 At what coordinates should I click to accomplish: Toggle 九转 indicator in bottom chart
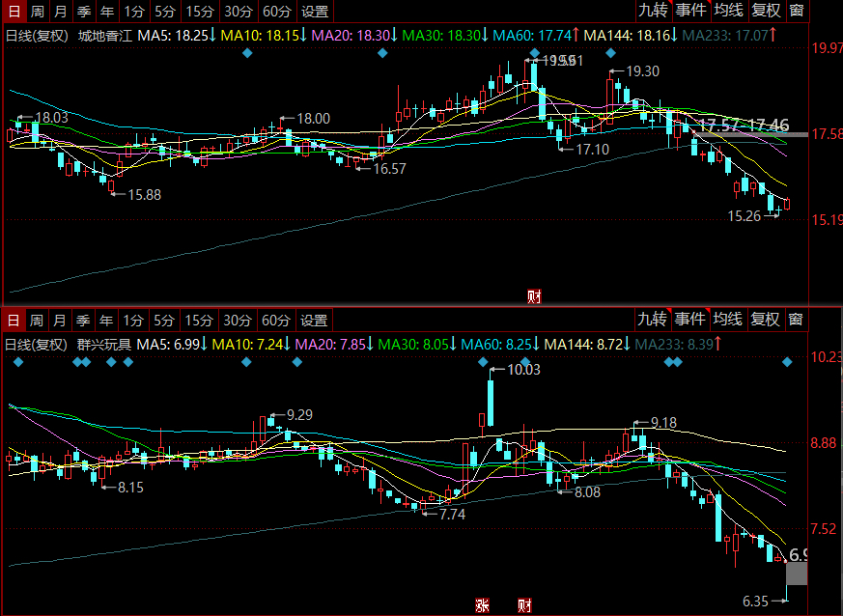[652, 320]
